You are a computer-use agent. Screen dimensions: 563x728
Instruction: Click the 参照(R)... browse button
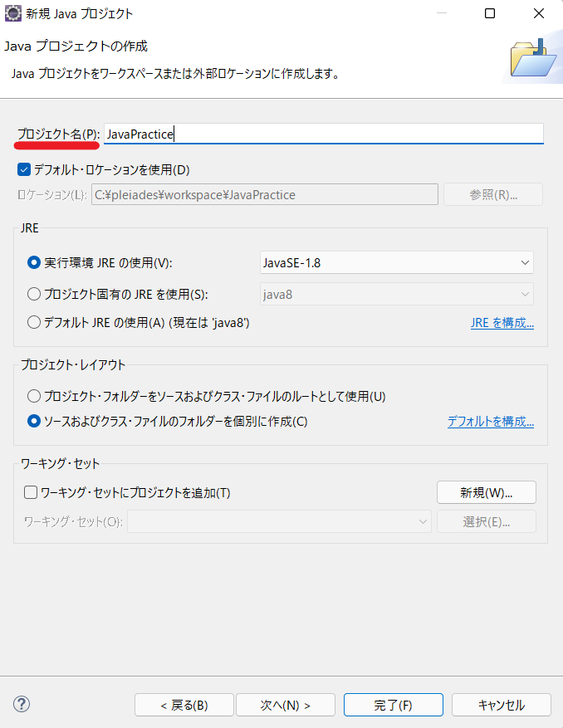[x=493, y=194]
